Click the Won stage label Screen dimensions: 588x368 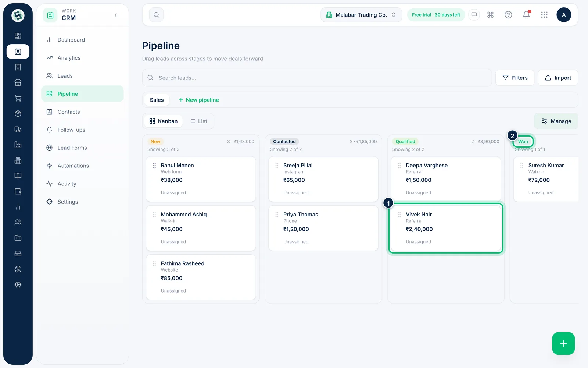click(523, 141)
